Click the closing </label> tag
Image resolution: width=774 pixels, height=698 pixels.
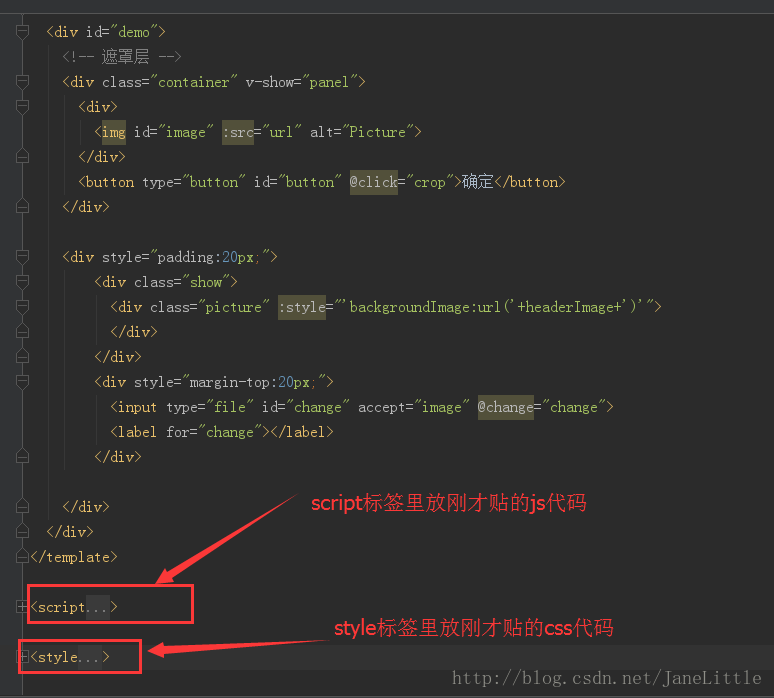click(302, 432)
